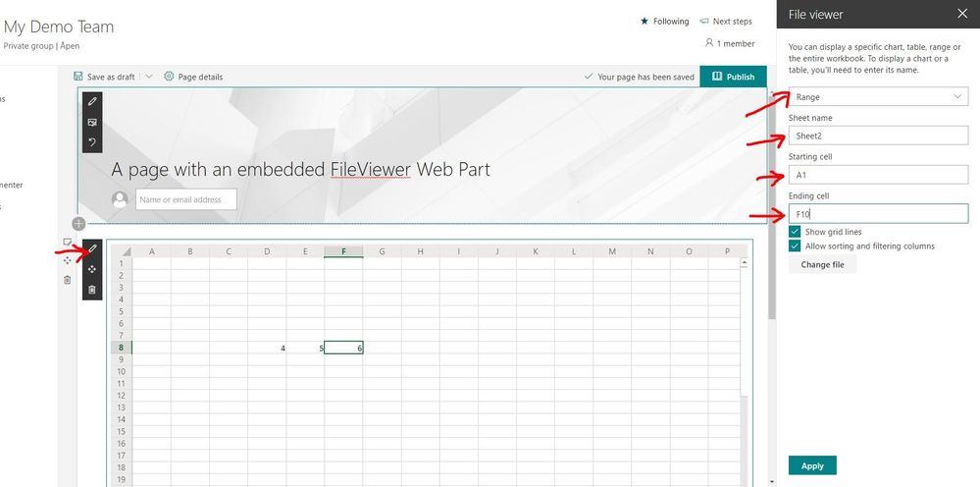Click cell containing value 4
This screenshot has width=980, height=487.
[x=267, y=348]
